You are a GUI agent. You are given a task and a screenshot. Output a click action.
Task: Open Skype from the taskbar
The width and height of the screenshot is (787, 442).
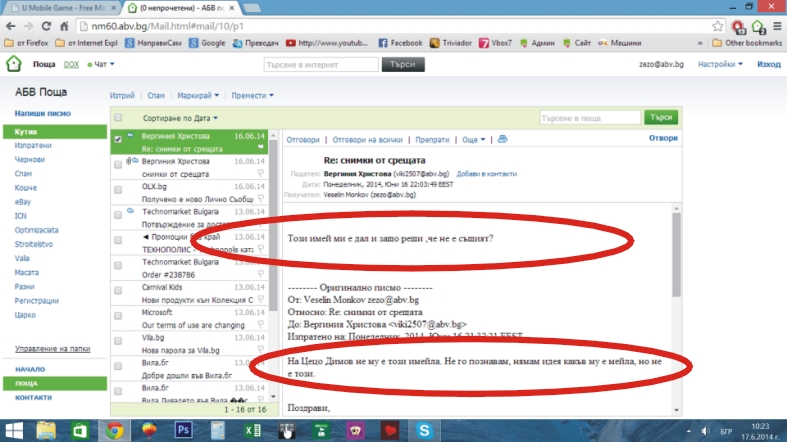coord(424,429)
